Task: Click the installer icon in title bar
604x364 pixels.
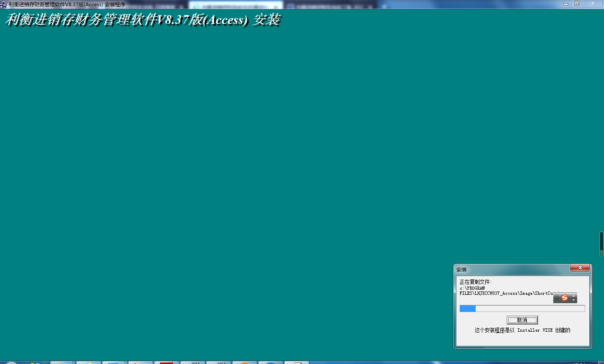Action: pos(3,5)
